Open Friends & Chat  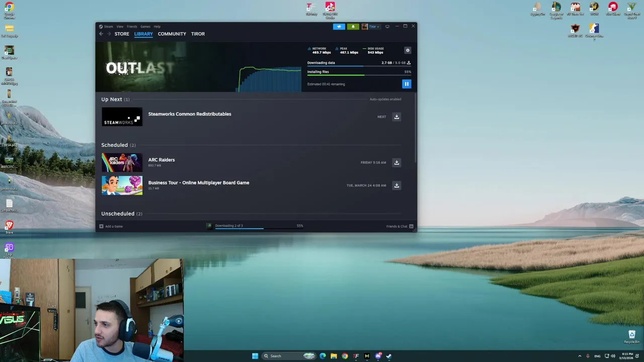(399, 226)
